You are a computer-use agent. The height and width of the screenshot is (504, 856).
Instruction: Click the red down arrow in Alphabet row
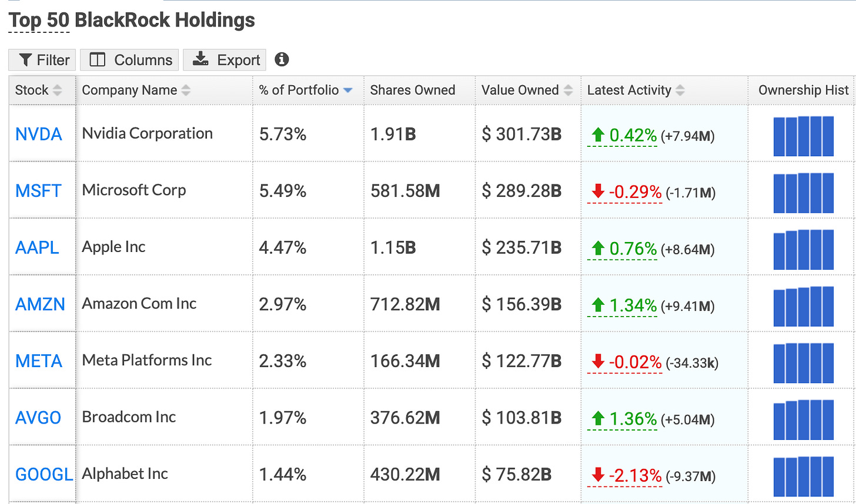point(598,475)
